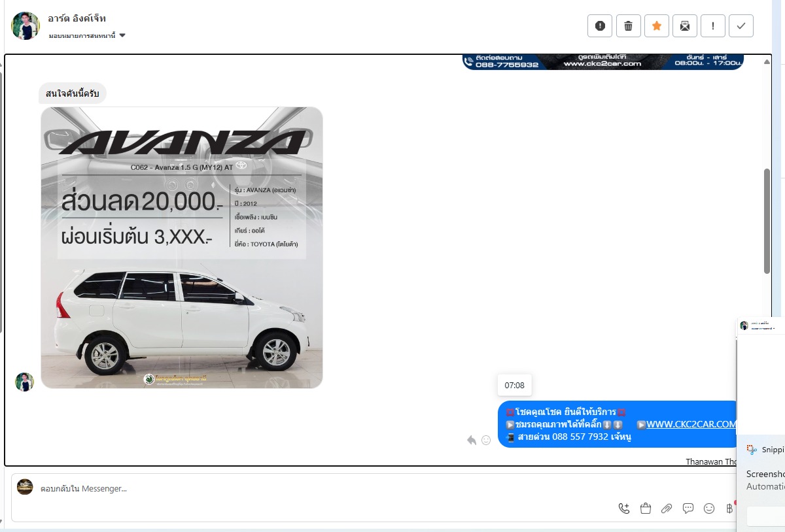Image resolution: width=785 pixels, height=532 pixels.
Task: Click the Thanawan sender name text
Action: coord(712,461)
